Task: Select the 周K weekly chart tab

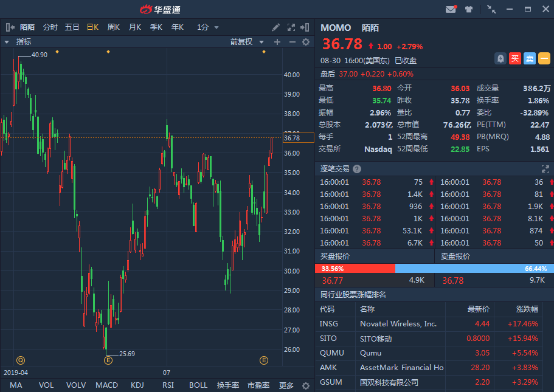Action: point(114,27)
